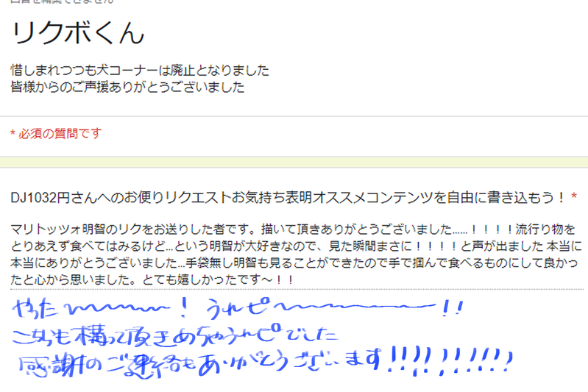Click the question label starting with DJ1032円さんへのお便り
Image resolution: width=588 pixels, height=392 pixels.
click(x=288, y=197)
